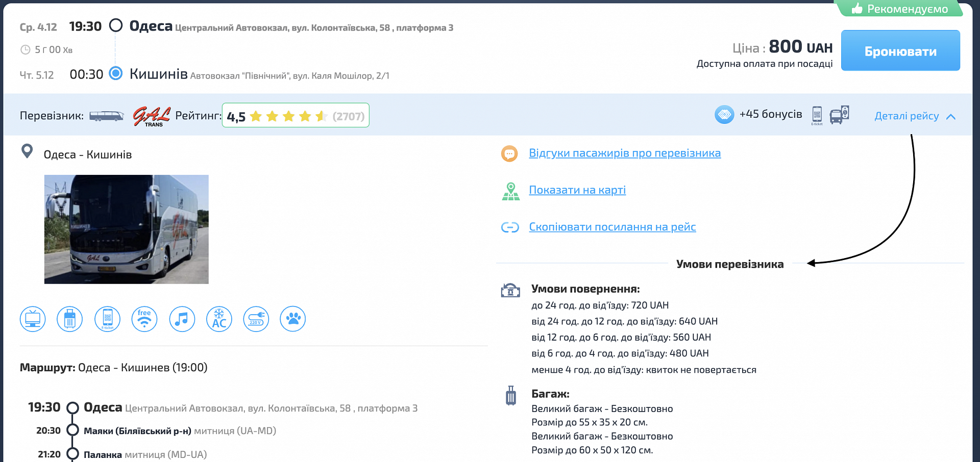The height and width of the screenshot is (462, 980).
Task: Select the 220V power outlet icon
Action: [256, 319]
